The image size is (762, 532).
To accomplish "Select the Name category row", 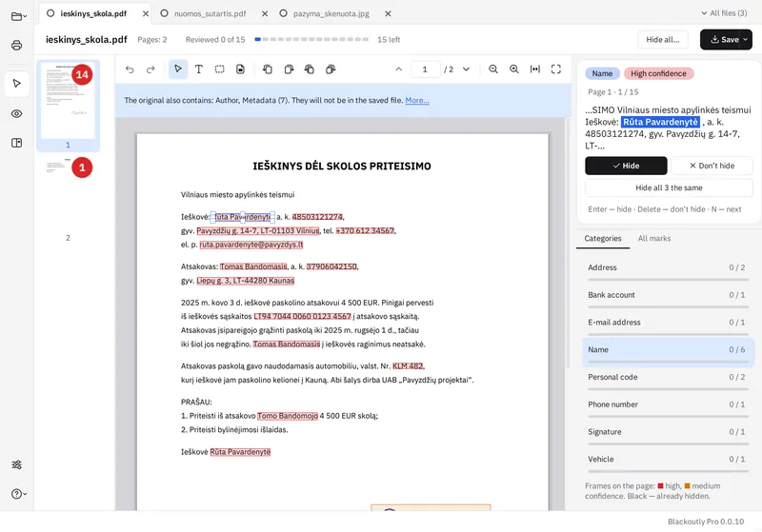I will coord(669,351).
